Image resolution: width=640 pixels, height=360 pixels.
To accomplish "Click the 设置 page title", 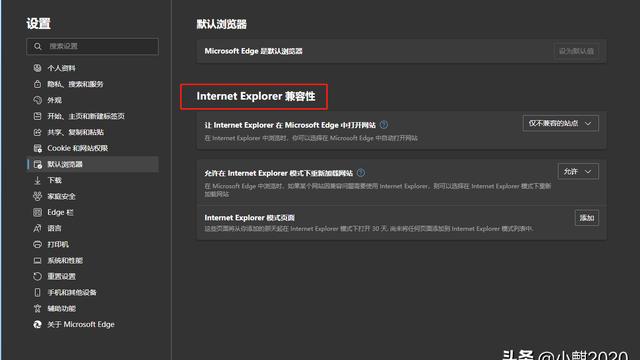I will (x=38, y=24).
